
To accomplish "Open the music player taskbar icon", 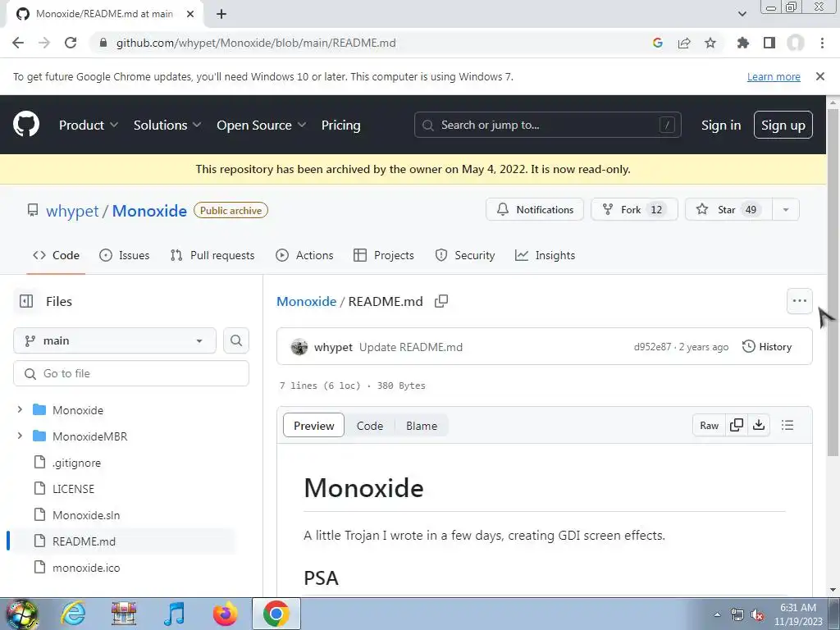I will pos(174,614).
